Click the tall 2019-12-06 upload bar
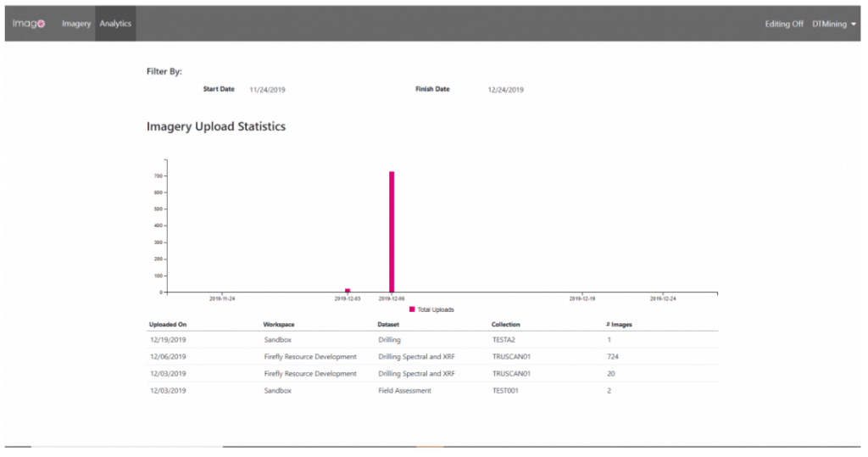Viewport: 868px width, 457px height. pyautogui.click(x=392, y=231)
